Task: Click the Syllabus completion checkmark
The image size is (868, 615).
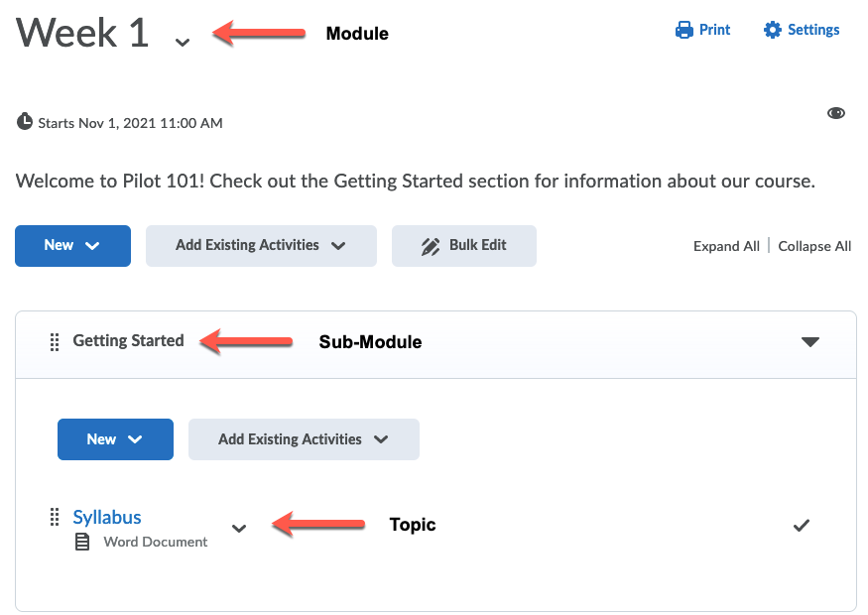Action: click(802, 526)
